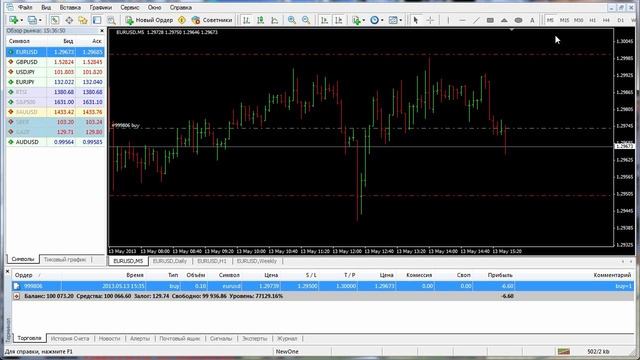Viewport: 640px width, 360px height.
Task: Open the EURUSD,H1 chart tab
Action: (x=211, y=261)
